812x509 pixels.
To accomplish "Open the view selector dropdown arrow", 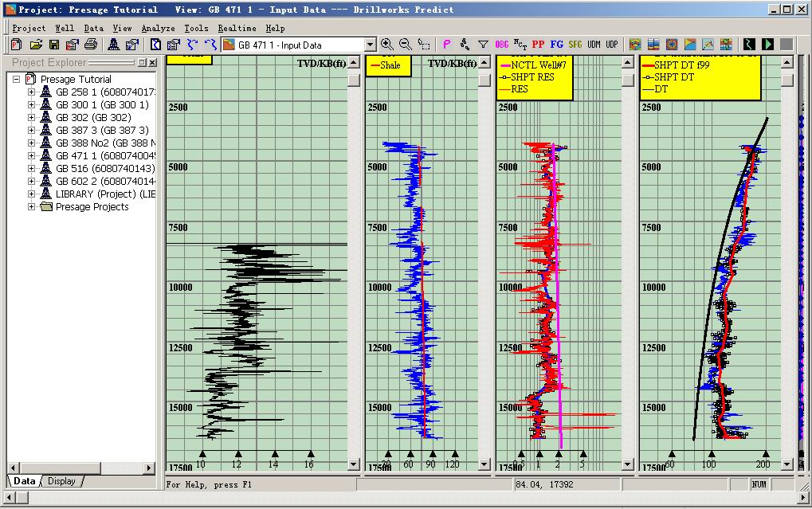I will point(370,45).
